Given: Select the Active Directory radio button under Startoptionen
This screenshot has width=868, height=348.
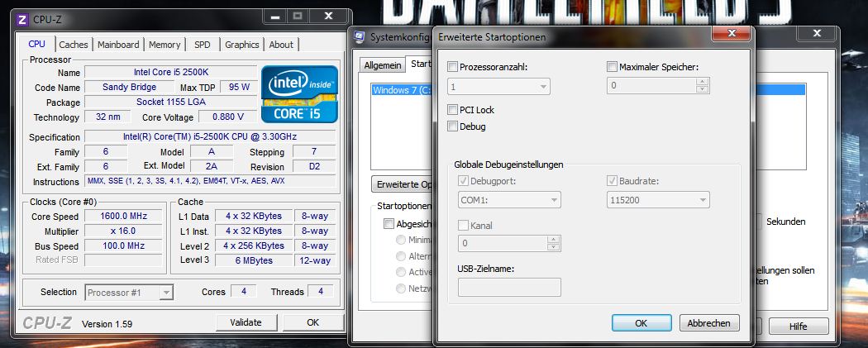Looking at the screenshot, I should (x=400, y=272).
